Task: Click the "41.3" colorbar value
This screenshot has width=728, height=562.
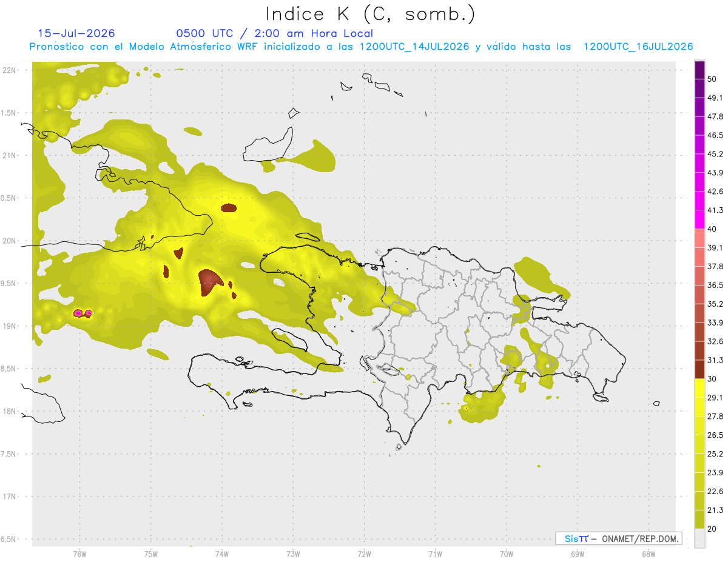Action: [x=715, y=210]
